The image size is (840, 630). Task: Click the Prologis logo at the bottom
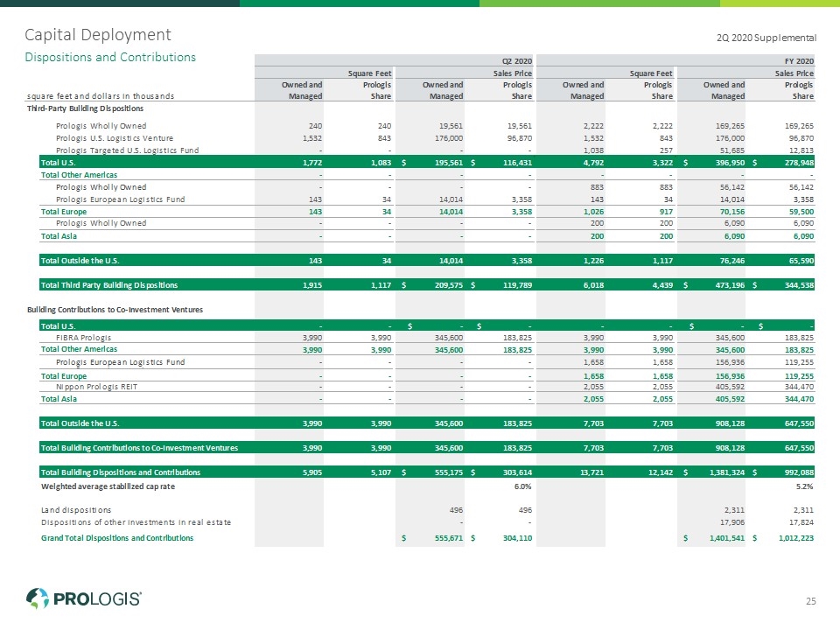click(x=84, y=598)
